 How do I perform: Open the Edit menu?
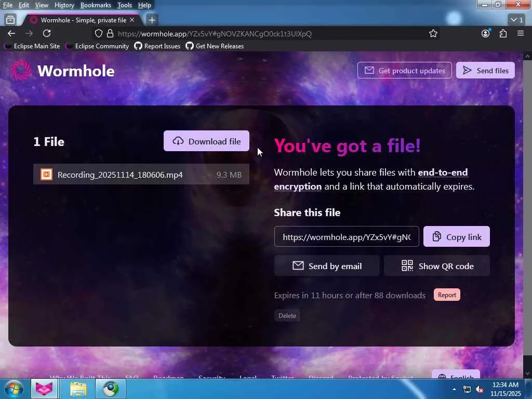(x=23, y=5)
